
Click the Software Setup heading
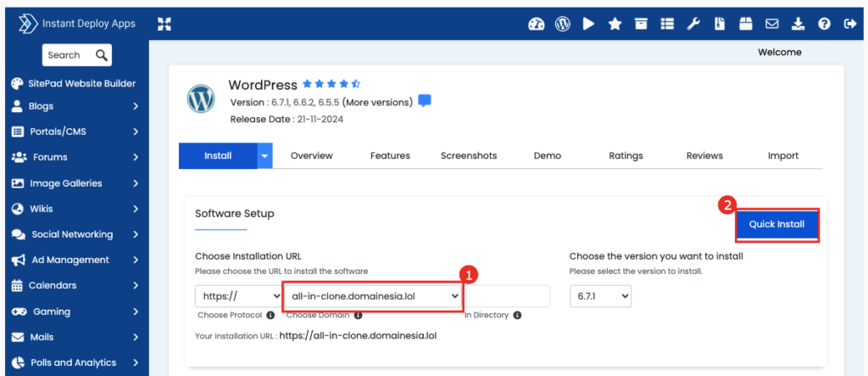[x=235, y=214]
